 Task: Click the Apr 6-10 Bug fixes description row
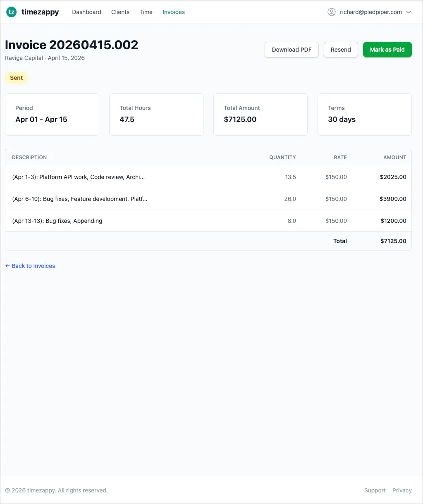pos(208,199)
